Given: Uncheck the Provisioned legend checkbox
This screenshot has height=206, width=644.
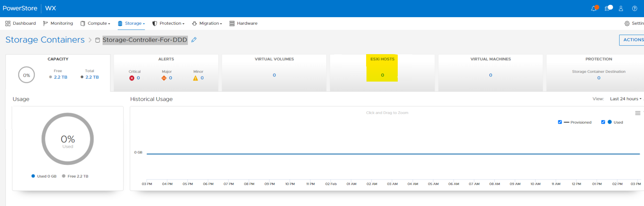Looking at the screenshot, I should (560, 122).
